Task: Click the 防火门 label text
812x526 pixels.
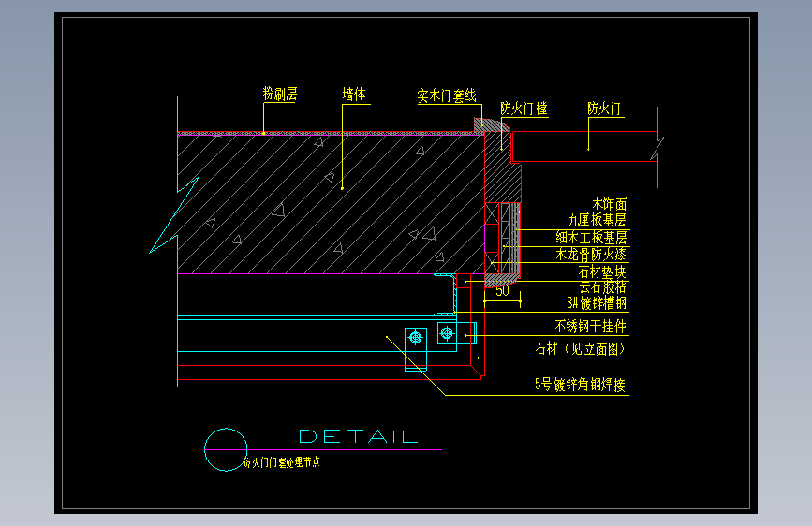Action: click(604, 109)
